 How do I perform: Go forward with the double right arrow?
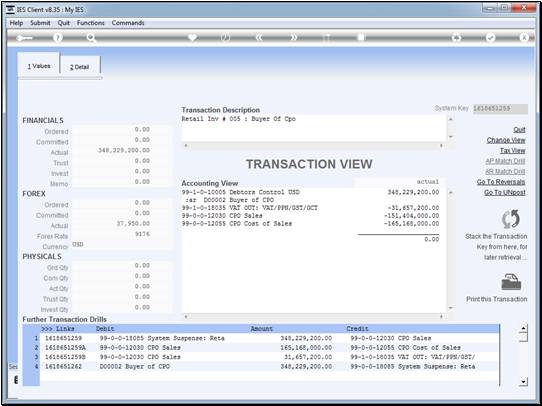click(293, 38)
